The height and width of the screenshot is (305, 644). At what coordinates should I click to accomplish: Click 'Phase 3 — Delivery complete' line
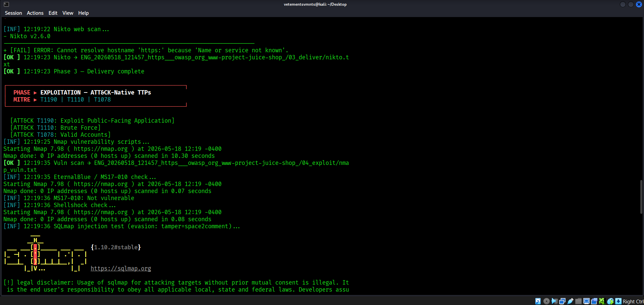(x=74, y=71)
